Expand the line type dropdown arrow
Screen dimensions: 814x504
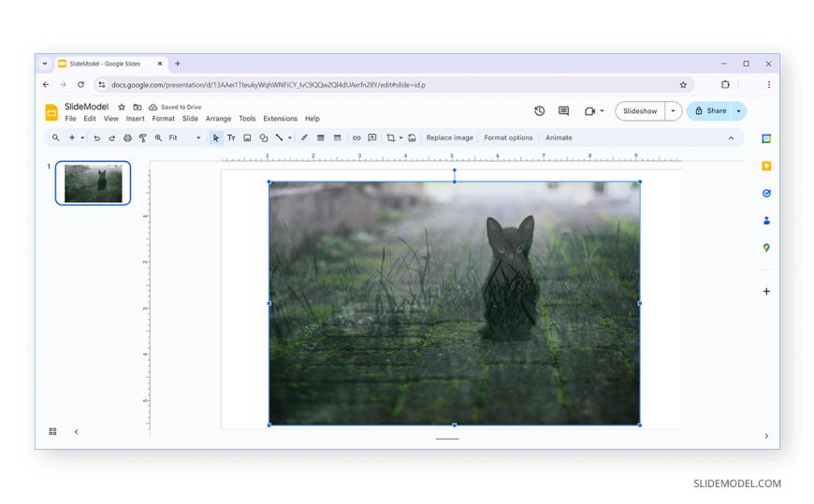point(290,138)
